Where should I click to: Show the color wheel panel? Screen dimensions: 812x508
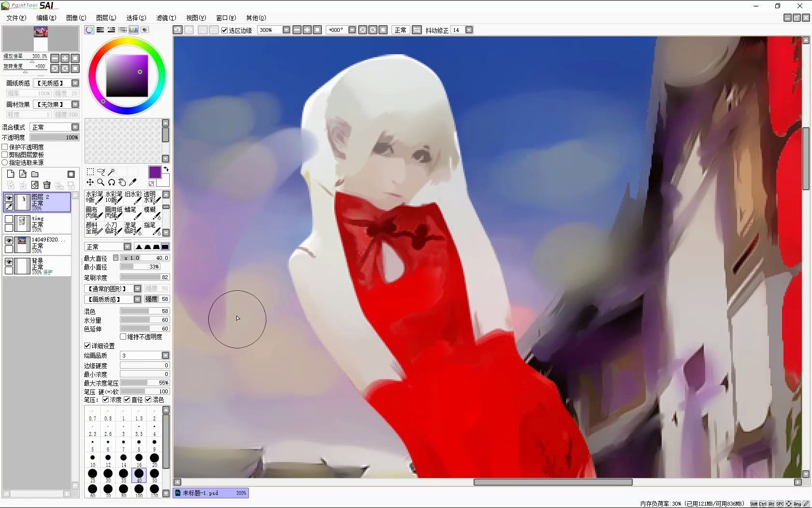tap(89, 30)
